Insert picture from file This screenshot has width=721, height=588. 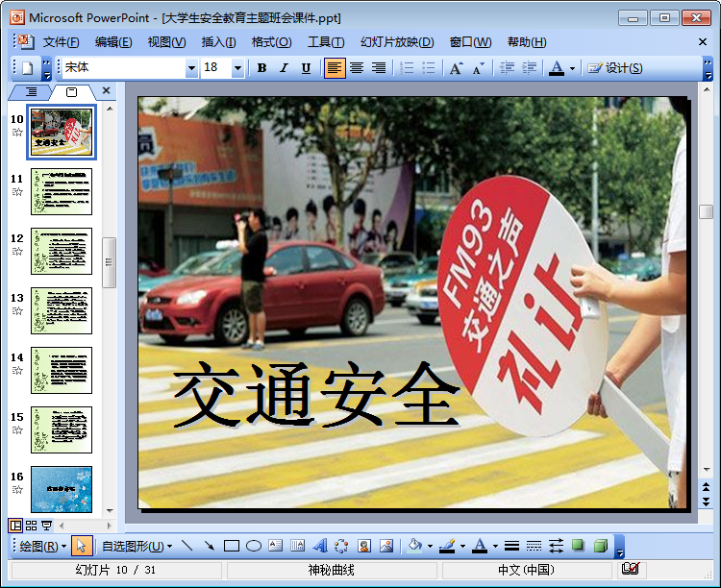386,546
